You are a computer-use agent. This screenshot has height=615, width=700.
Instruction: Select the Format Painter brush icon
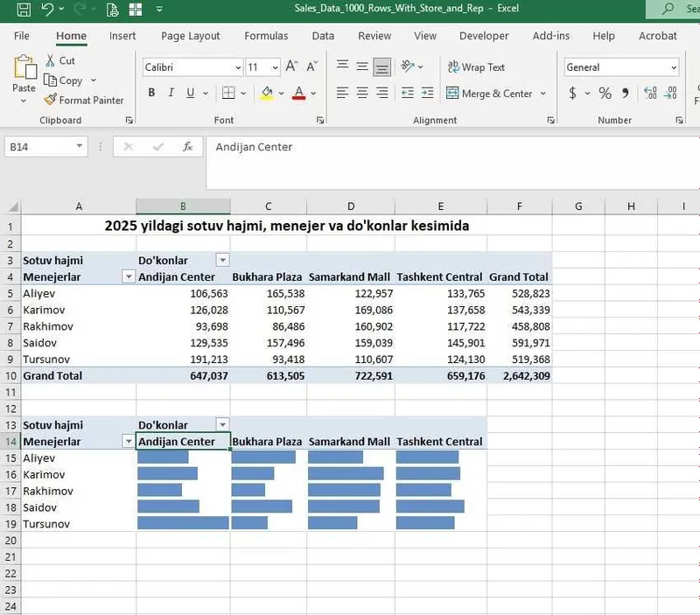point(51,100)
